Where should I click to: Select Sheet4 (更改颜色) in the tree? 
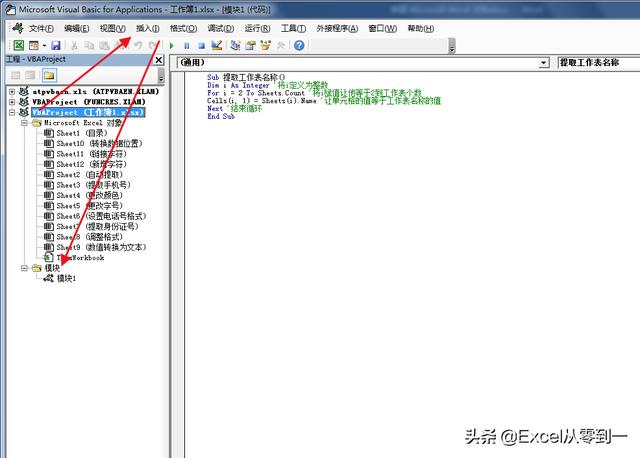click(89, 195)
